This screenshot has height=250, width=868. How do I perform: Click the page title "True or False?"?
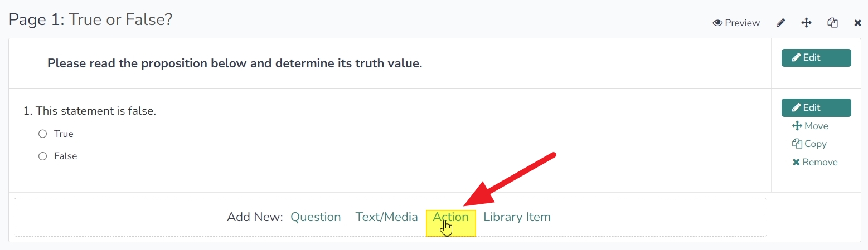pos(120,20)
